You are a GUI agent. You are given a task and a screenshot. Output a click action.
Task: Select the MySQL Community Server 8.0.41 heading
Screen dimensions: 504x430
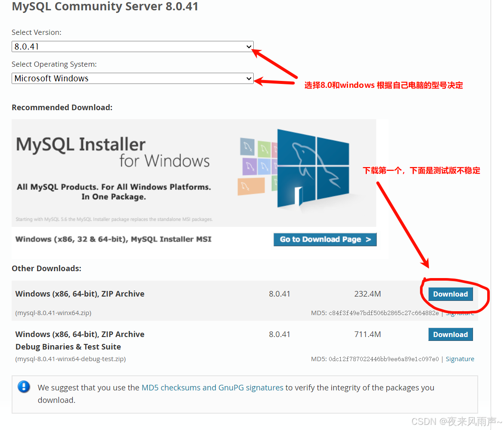[105, 6]
